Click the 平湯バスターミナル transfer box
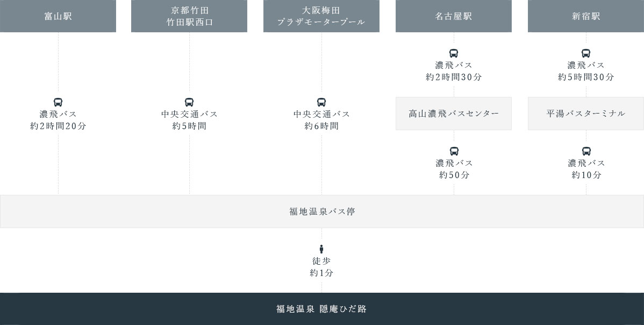 pyautogui.click(x=586, y=114)
